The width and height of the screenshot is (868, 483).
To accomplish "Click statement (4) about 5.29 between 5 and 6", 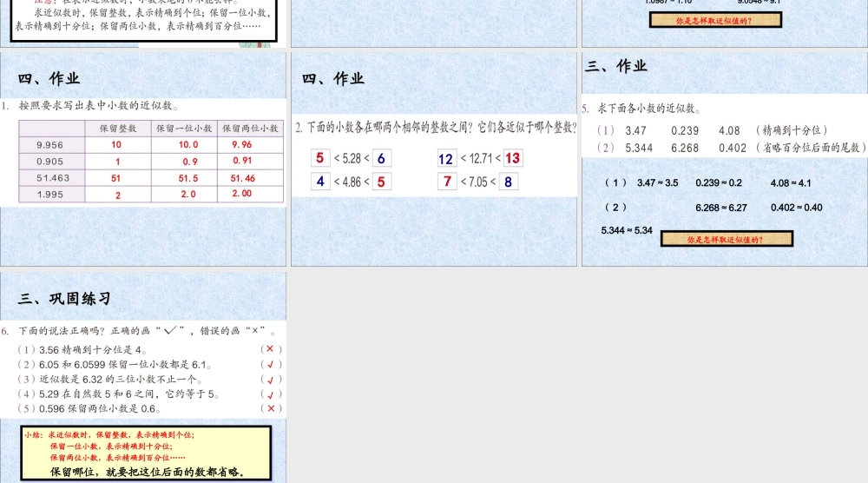I will point(119,394).
